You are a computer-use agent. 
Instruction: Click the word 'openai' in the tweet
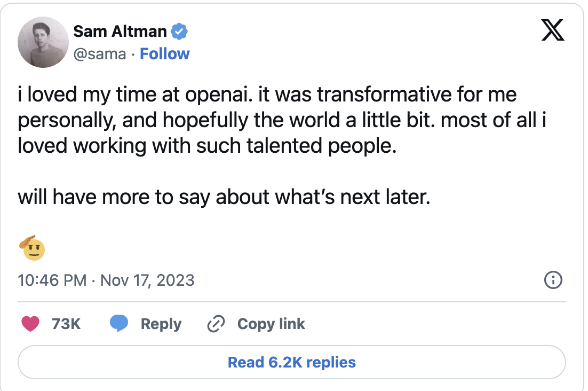pyautogui.click(x=217, y=95)
